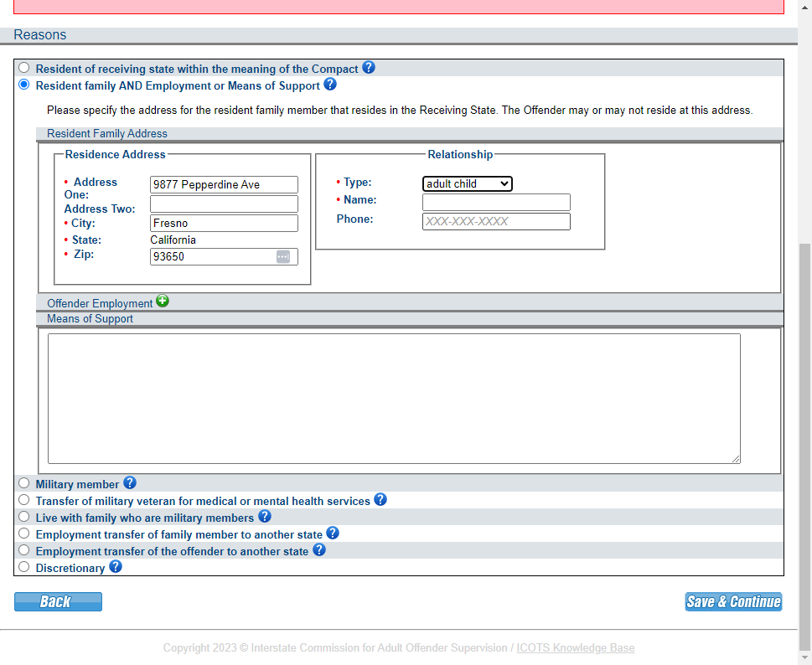
Task: Click the scrollbar up arrow
Action: coord(804,8)
